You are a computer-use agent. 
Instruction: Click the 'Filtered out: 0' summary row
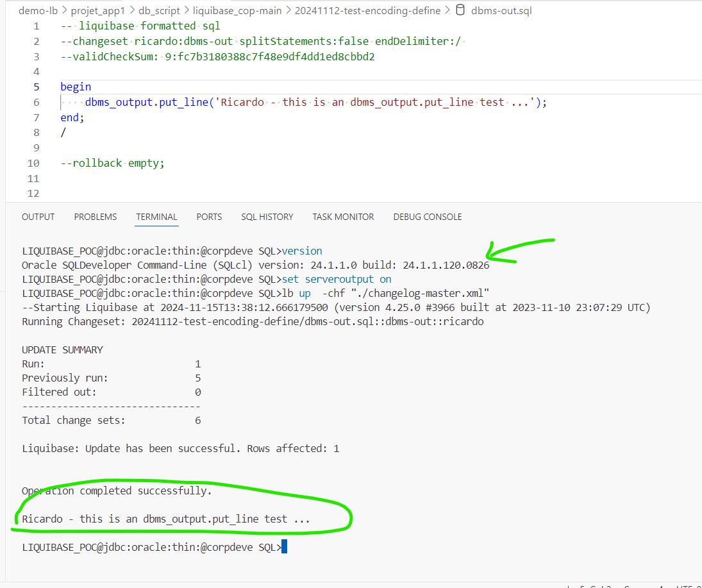tap(112, 392)
